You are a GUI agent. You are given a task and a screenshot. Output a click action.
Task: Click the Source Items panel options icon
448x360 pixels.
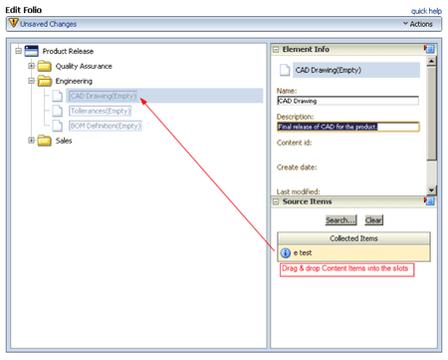(x=430, y=201)
